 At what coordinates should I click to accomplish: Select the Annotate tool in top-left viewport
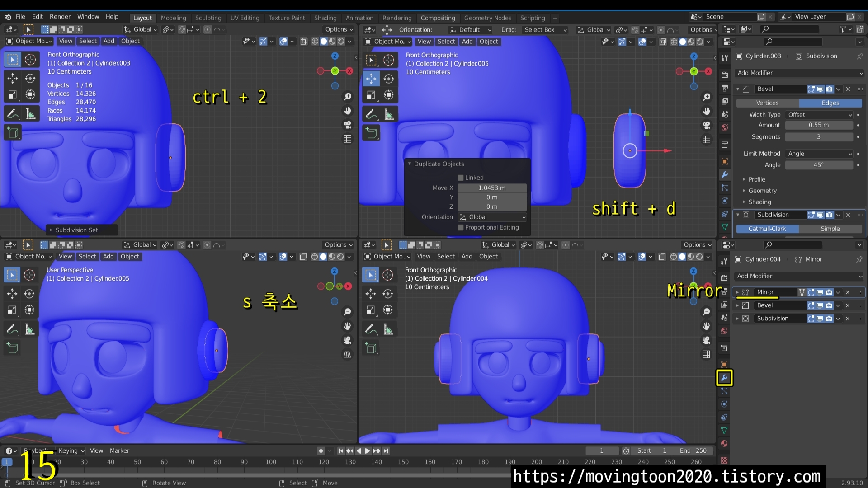click(x=13, y=114)
